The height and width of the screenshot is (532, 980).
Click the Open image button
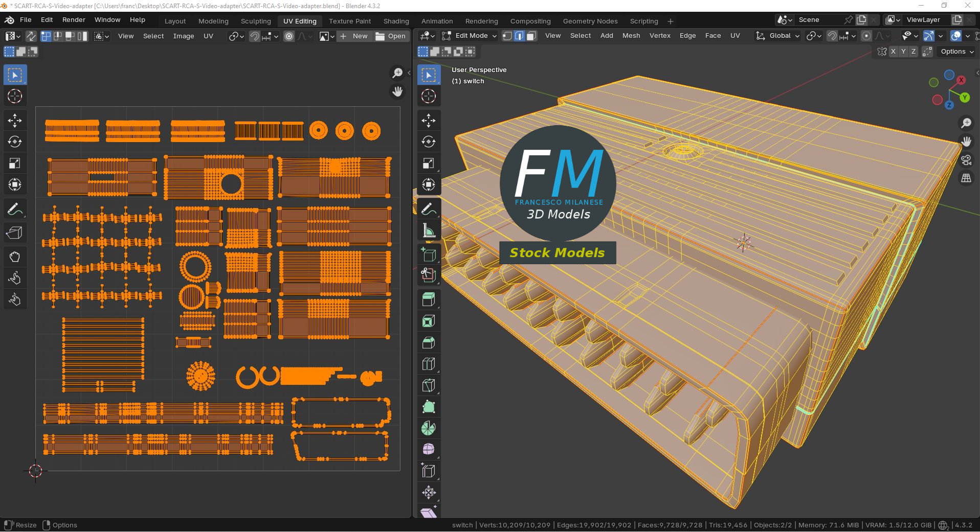tap(391, 36)
